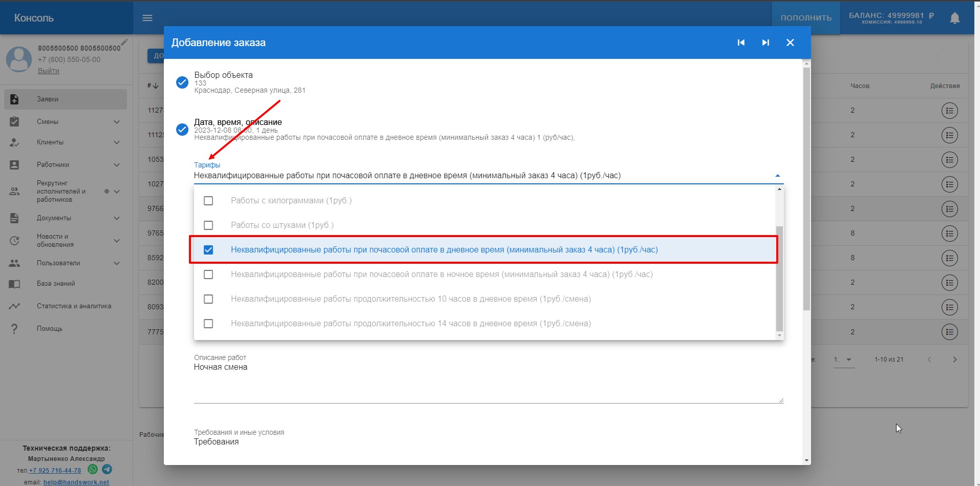Open actions icon for row 1127

(950, 111)
